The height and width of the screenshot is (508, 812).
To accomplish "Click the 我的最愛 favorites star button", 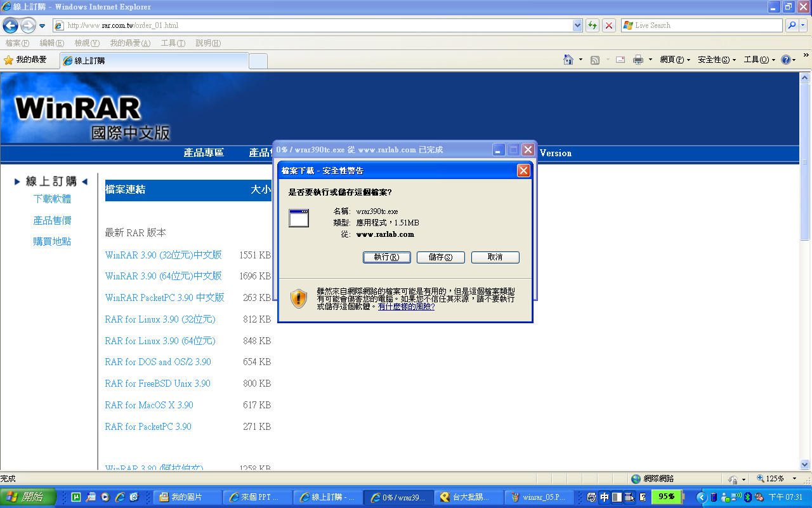I will point(25,60).
